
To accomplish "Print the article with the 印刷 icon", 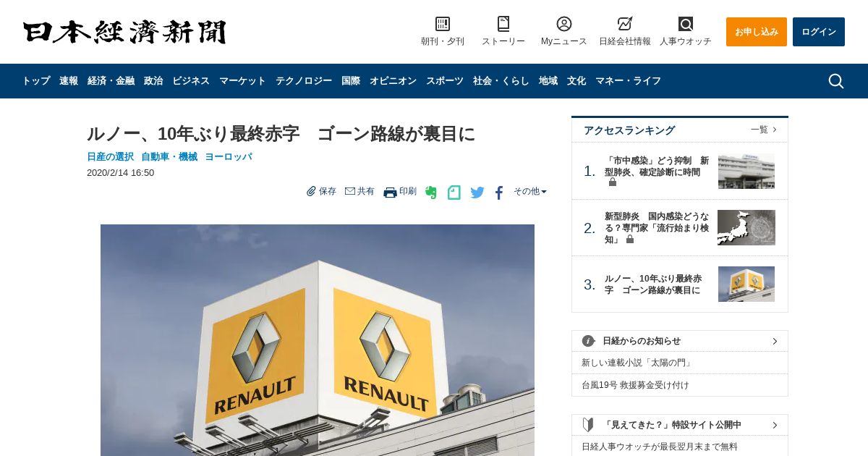I will [390, 192].
